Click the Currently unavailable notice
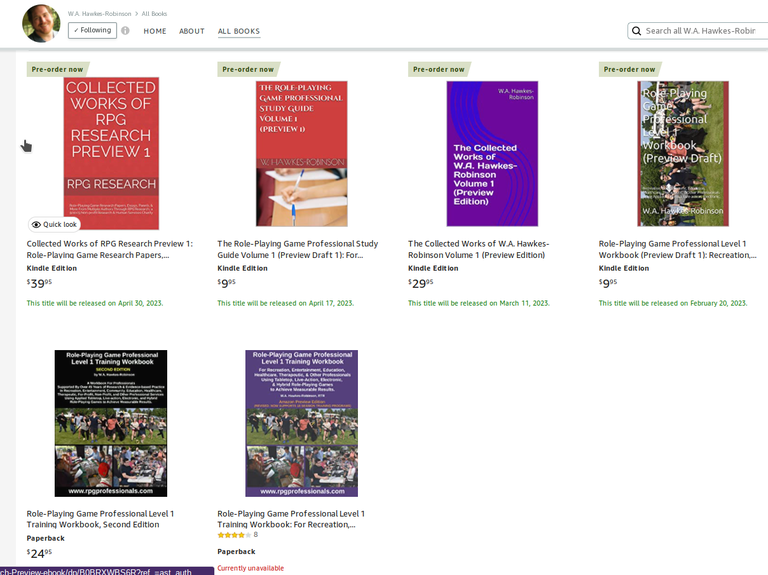The height and width of the screenshot is (575, 768). 251,568
